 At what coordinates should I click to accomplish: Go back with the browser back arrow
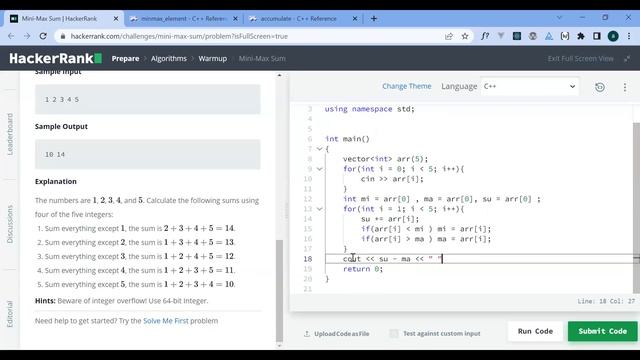[x=11, y=36]
